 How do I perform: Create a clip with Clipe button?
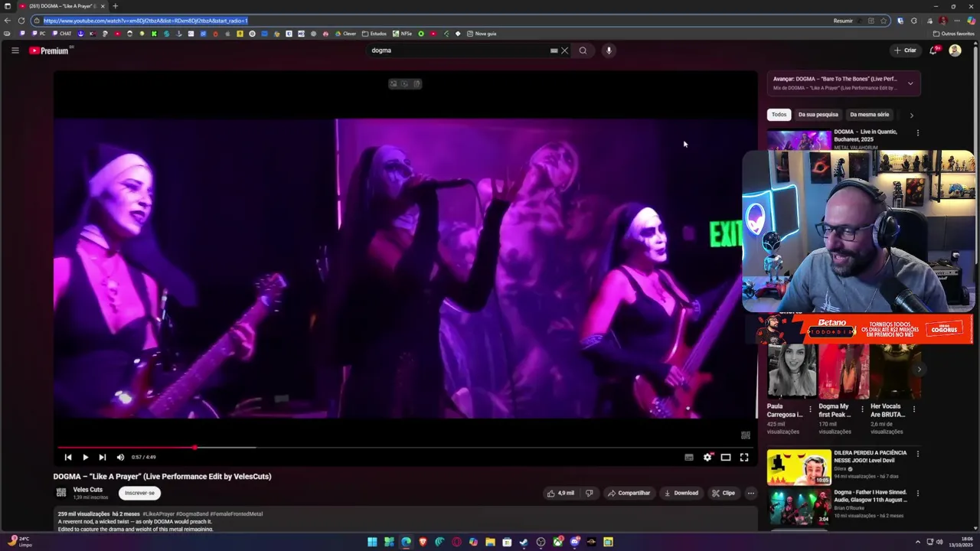[x=724, y=493]
